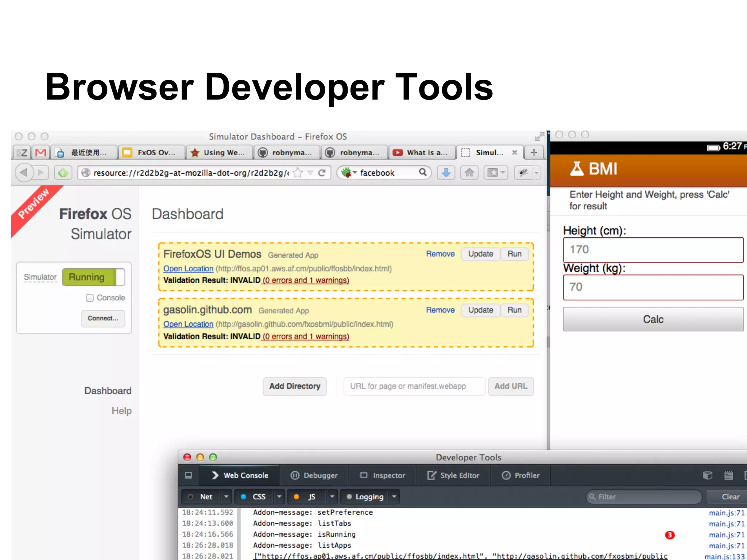The image size is (747, 560).
Task: Click the Add URL button
Action: [x=511, y=386]
